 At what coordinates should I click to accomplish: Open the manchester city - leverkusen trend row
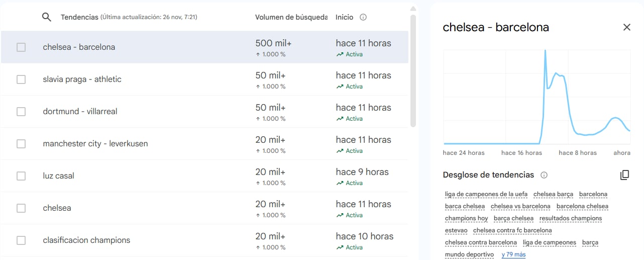[95, 144]
